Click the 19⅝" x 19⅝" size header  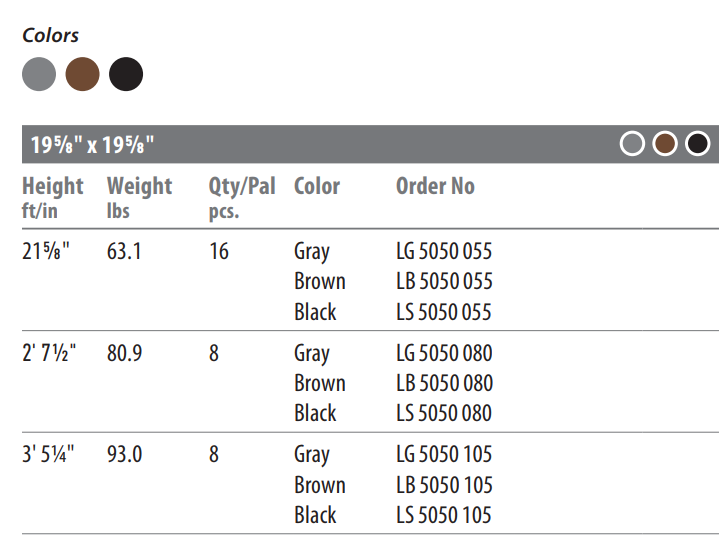[92, 145]
